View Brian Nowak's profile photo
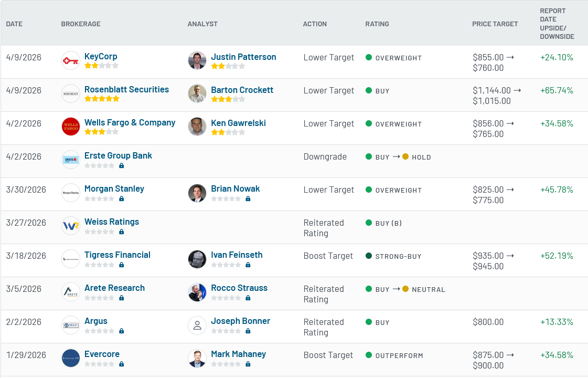This screenshot has width=588, height=378. (197, 193)
